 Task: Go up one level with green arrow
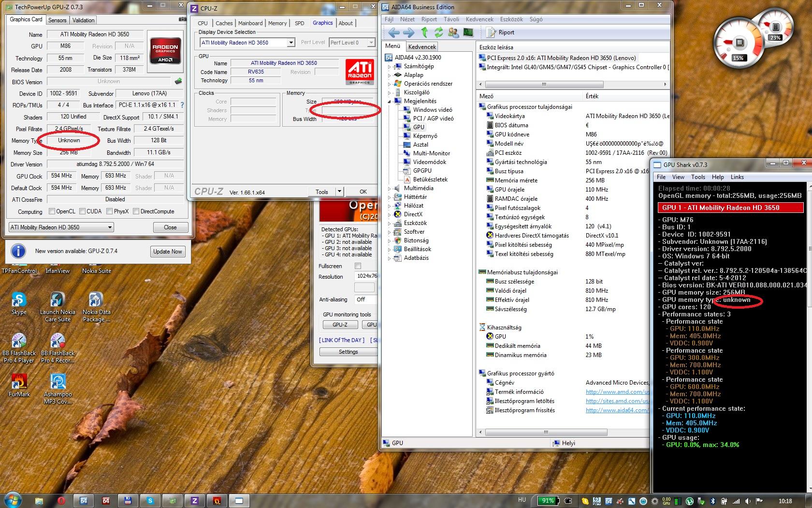424,32
